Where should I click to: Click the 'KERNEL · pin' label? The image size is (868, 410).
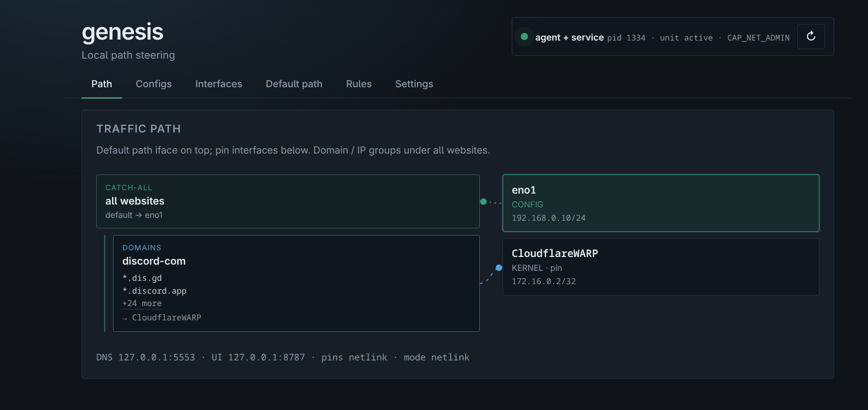point(537,268)
